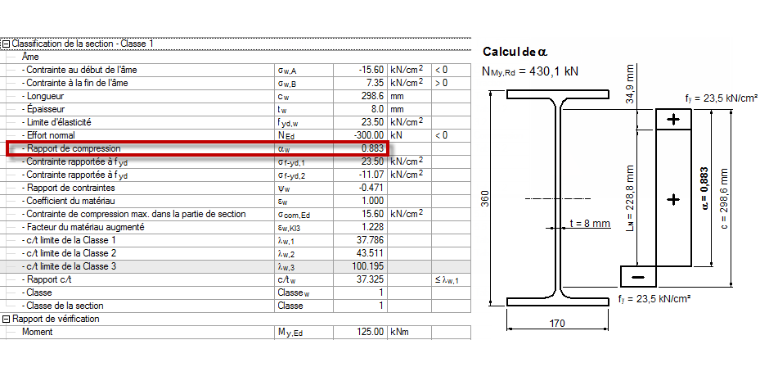The height and width of the screenshot is (377, 760).
Task: Click the value -11.07 cell
Action: click(x=360, y=174)
